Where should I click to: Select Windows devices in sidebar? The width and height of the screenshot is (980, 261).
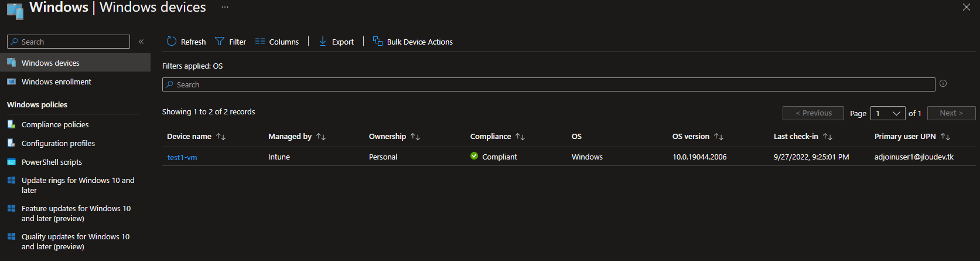(x=75, y=63)
